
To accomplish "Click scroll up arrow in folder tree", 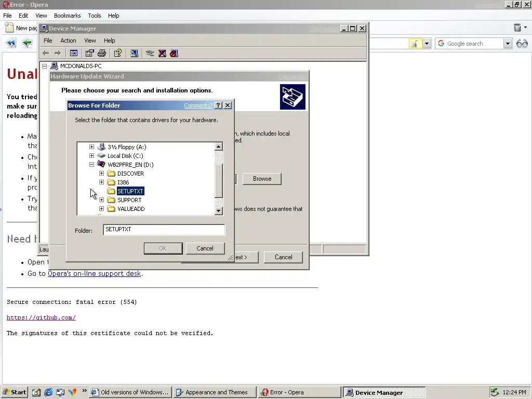I will tap(219, 147).
